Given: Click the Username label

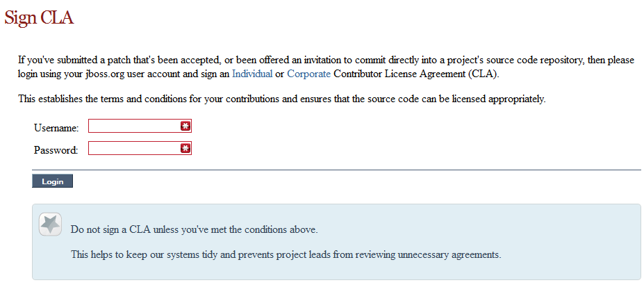Looking at the screenshot, I should (56, 128).
